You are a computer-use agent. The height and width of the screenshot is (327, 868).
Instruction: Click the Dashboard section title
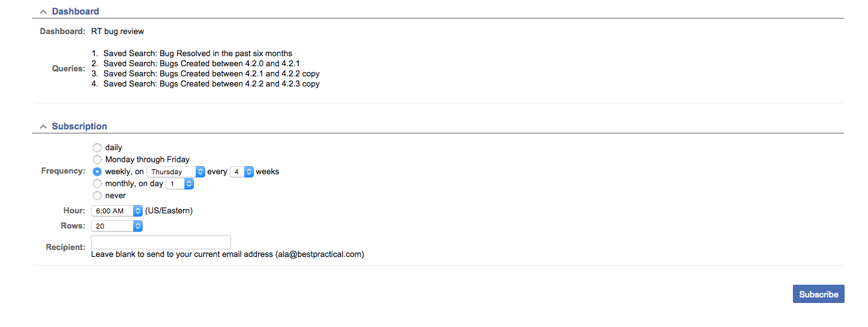click(x=75, y=11)
